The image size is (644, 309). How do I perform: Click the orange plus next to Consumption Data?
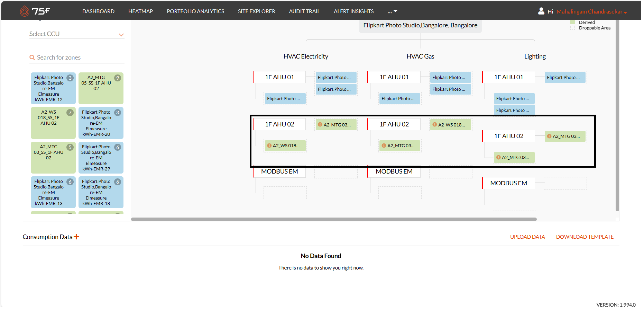click(x=76, y=237)
